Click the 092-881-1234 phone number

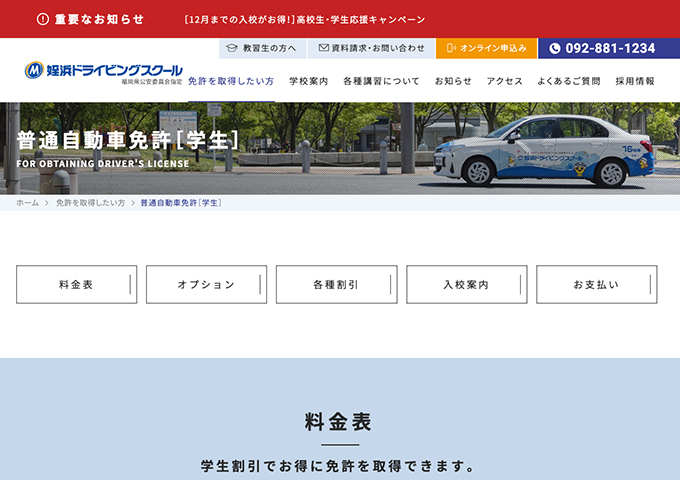(x=609, y=48)
